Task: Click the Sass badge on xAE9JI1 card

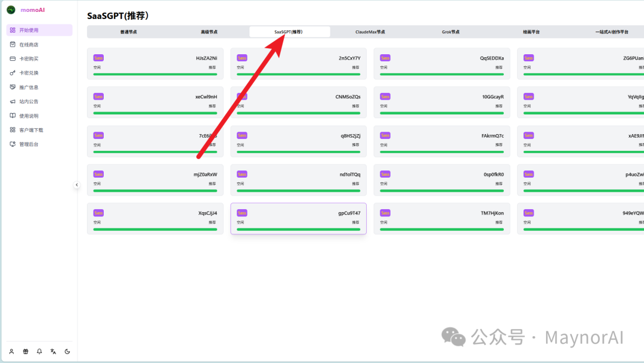Action: 528,135
